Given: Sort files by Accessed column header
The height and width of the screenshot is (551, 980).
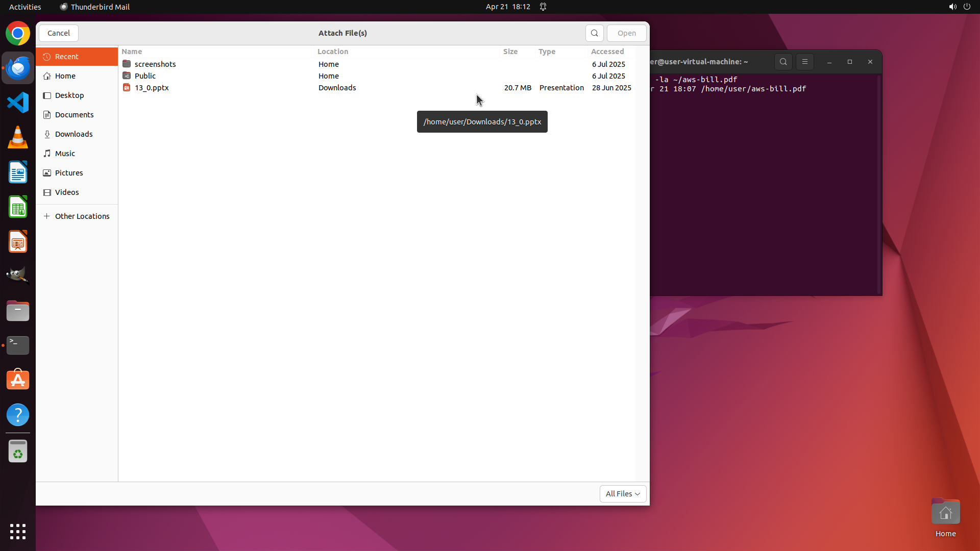Looking at the screenshot, I should [607, 52].
